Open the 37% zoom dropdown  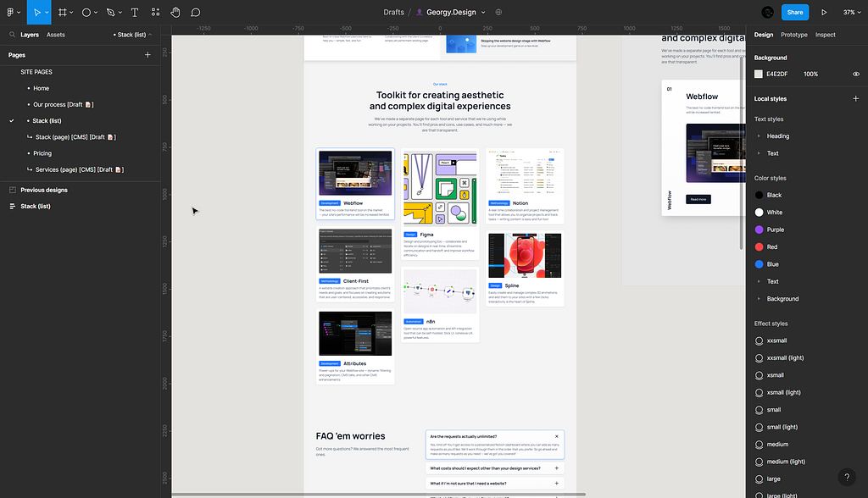(850, 13)
